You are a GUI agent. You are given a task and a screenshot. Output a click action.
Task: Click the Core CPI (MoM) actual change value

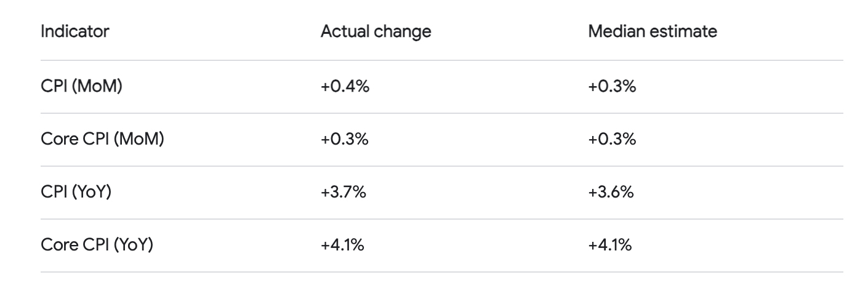click(x=345, y=140)
